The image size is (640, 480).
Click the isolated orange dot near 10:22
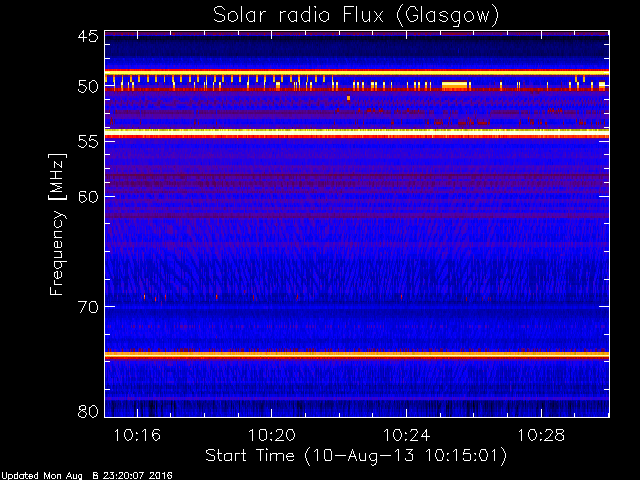[348, 98]
